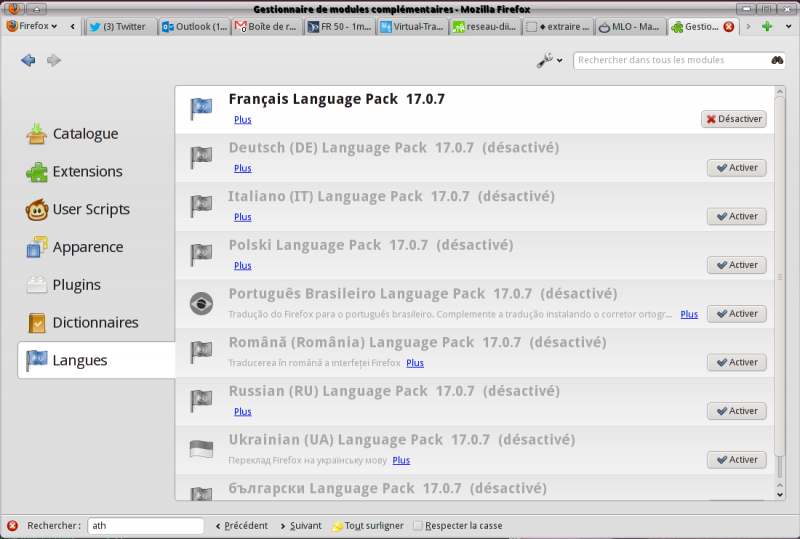Click the binoculars search icon

click(x=777, y=60)
